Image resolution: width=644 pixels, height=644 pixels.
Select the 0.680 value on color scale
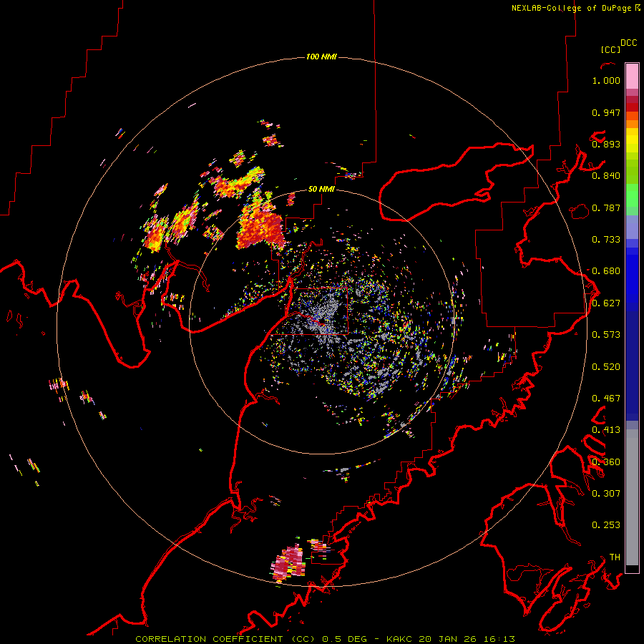[606, 271]
